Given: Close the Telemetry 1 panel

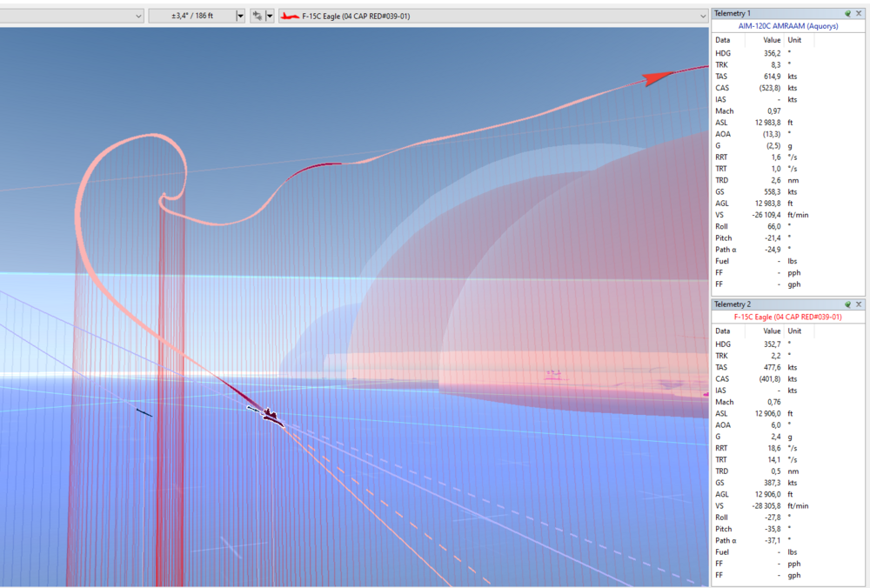Looking at the screenshot, I should pos(859,13).
